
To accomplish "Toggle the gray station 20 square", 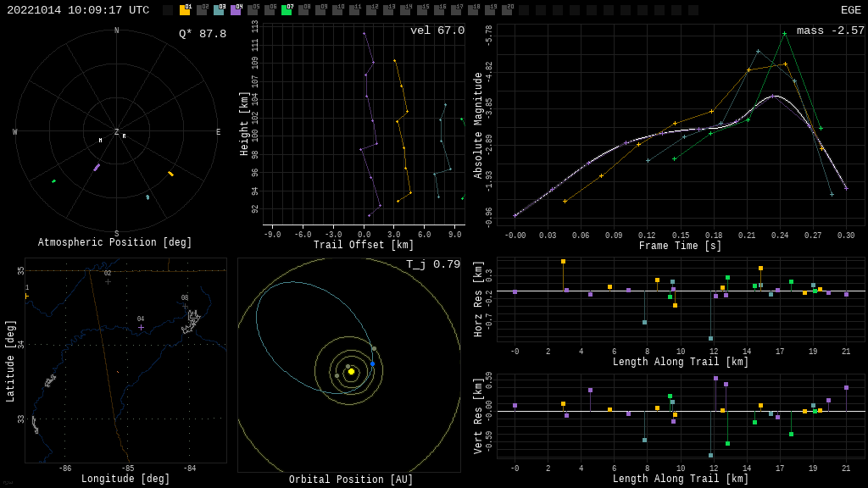I will pos(507,10).
